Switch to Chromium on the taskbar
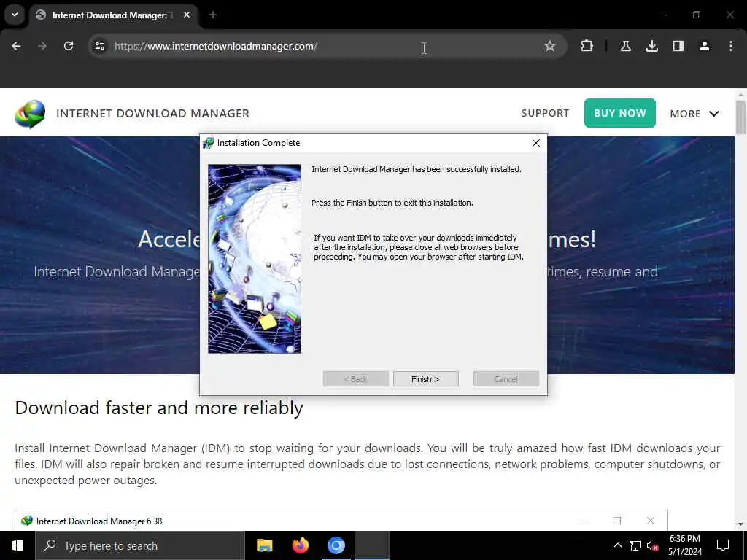 click(x=336, y=545)
